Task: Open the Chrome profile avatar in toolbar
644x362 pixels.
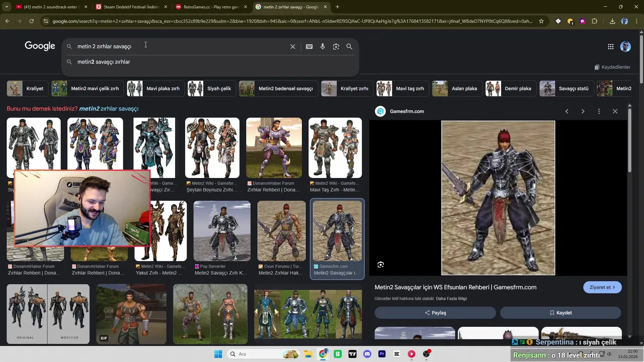Action: [x=624, y=21]
